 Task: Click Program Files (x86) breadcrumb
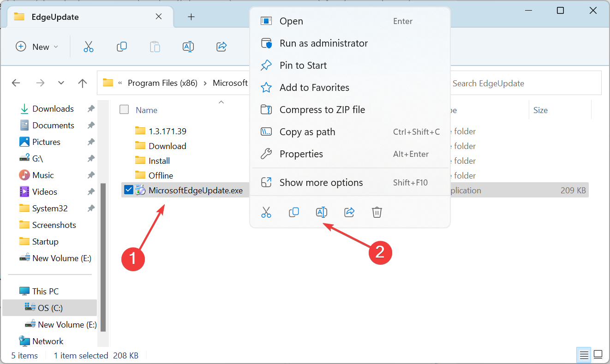pyautogui.click(x=162, y=83)
